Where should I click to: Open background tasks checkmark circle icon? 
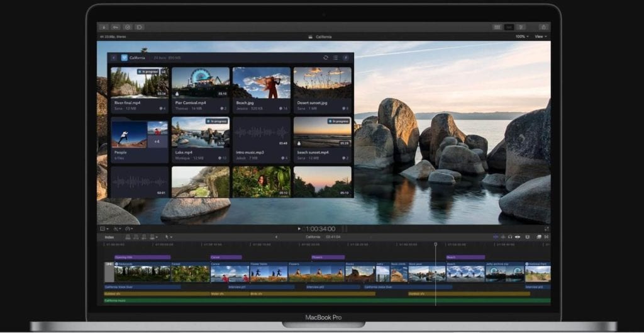tap(128, 27)
